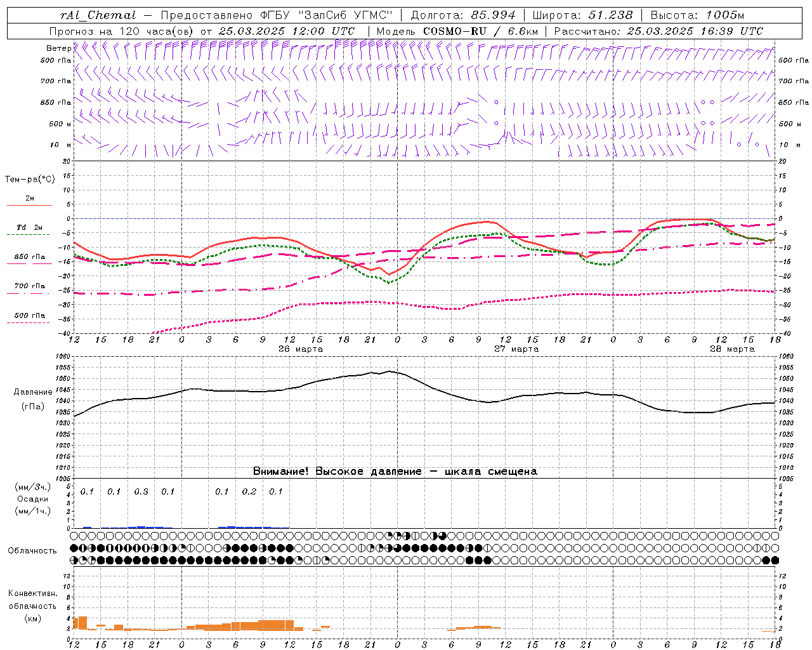Click the warning Внимание! Высокое давление — шкала смещена

point(395,472)
